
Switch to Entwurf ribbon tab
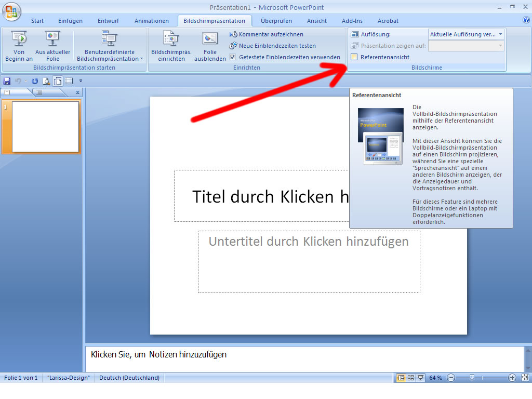(108, 21)
